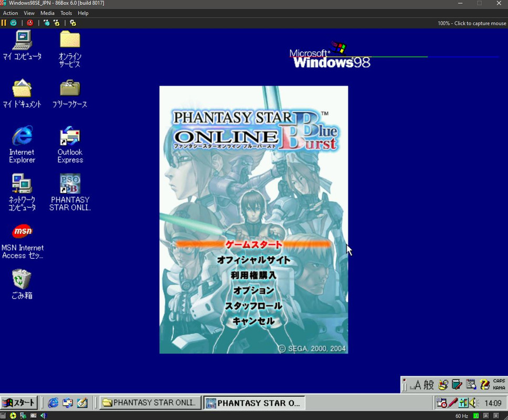Click Show Desktop quick launch icon
Image resolution: width=508 pixels, height=420 pixels.
click(82, 403)
